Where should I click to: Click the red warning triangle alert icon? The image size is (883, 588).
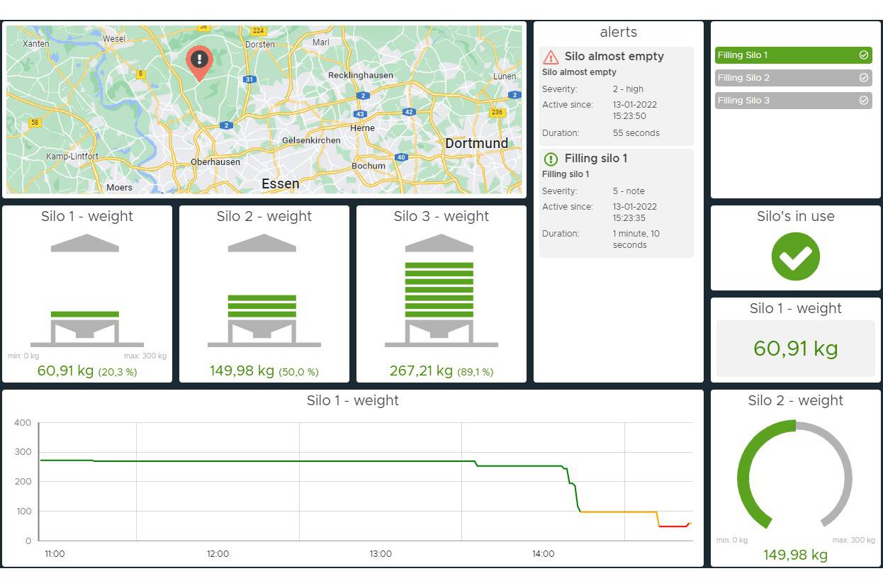tap(551, 57)
